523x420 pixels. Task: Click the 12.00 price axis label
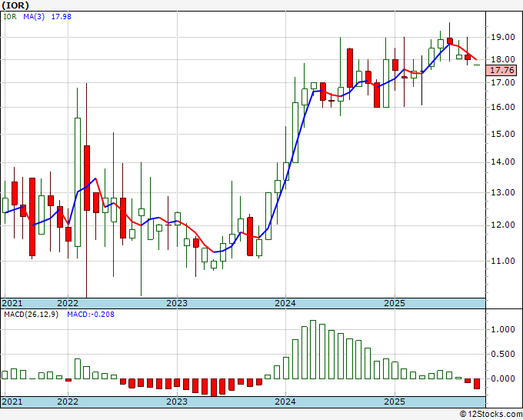click(503, 225)
